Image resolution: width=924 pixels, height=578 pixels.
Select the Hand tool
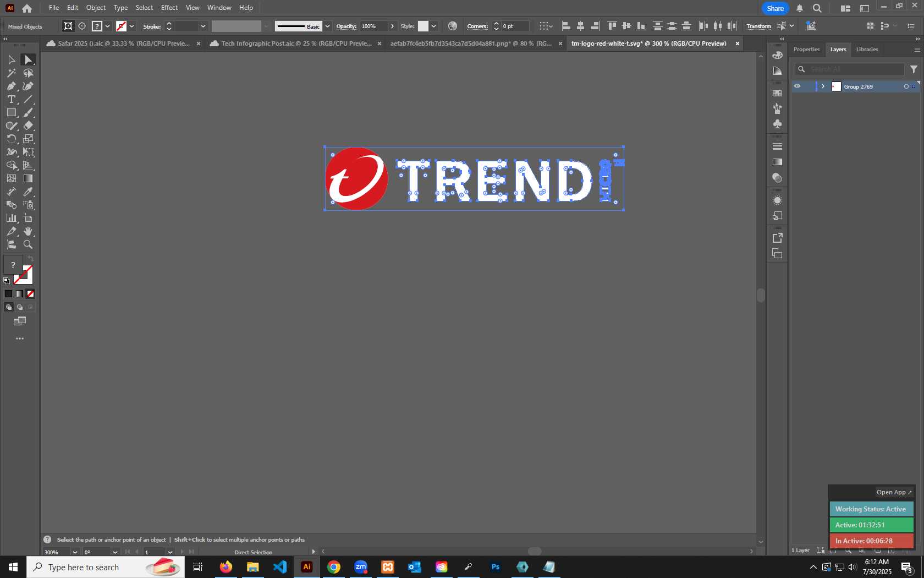(28, 231)
